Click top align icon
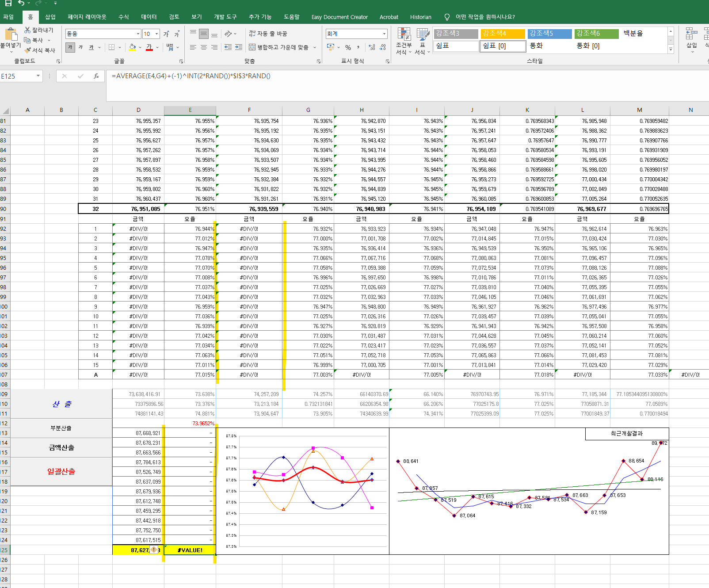The height and width of the screenshot is (588, 709). tap(193, 34)
